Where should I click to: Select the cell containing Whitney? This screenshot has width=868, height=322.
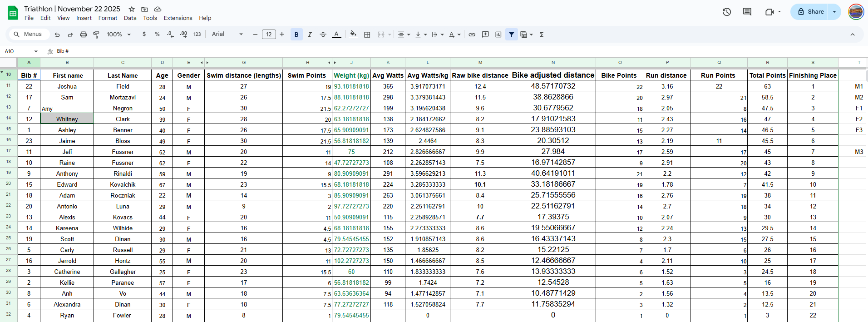coord(67,119)
